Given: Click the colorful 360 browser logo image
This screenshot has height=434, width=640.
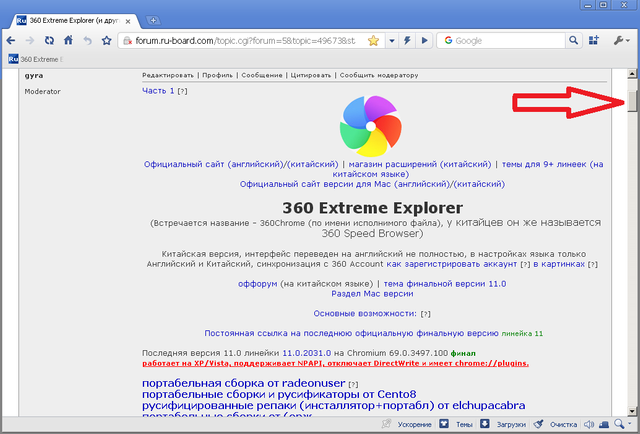Looking at the screenshot, I should click(371, 126).
